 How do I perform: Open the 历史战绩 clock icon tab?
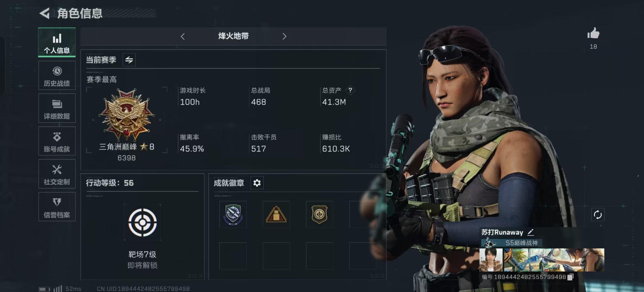[57, 76]
